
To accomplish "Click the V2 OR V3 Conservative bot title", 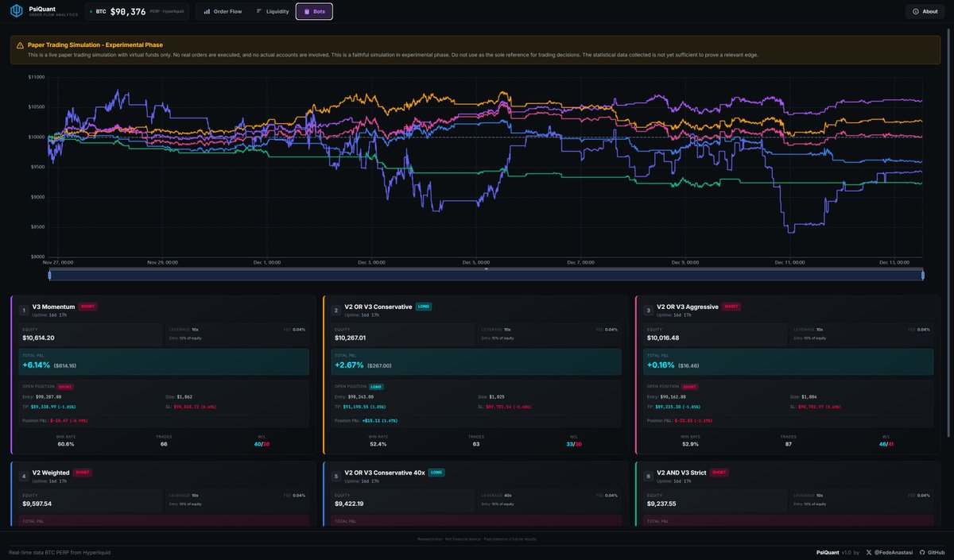I will click(x=378, y=307).
